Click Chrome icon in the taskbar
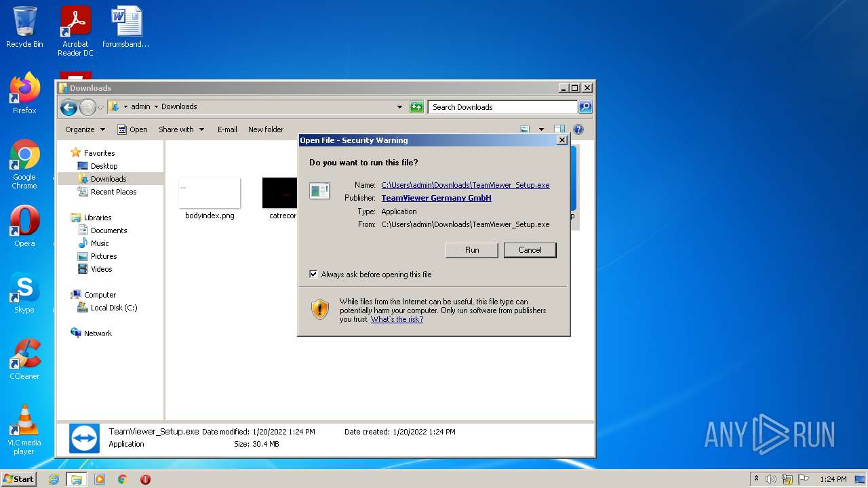868x488 pixels. point(123,479)
